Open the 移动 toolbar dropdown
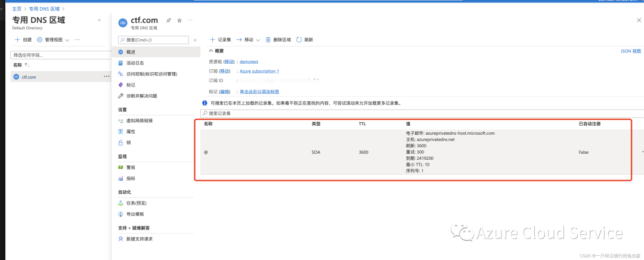The width and height of the screenshot is (644, 260). pos(248,40)
